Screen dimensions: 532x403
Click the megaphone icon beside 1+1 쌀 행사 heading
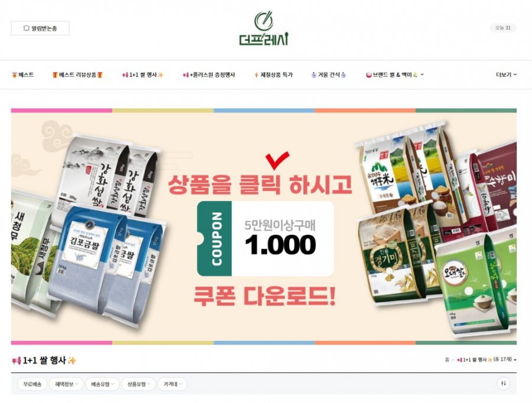(17, 360)
